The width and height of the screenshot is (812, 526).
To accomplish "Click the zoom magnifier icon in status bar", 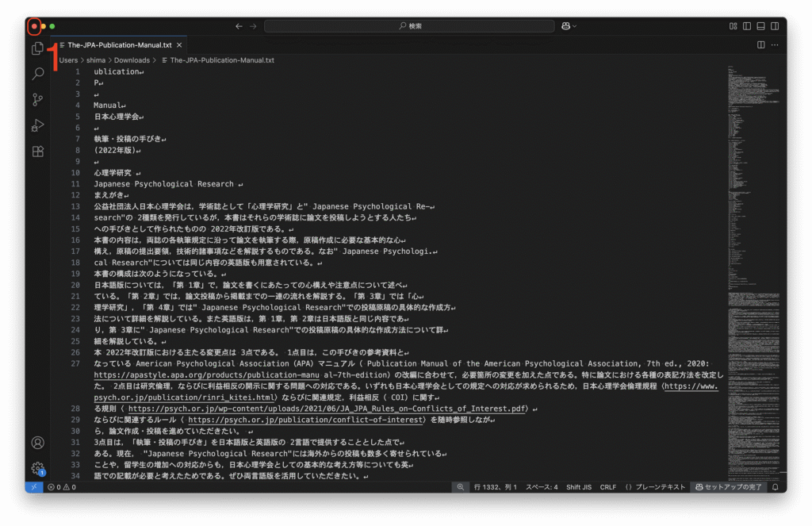I will [x=461, y=487].
